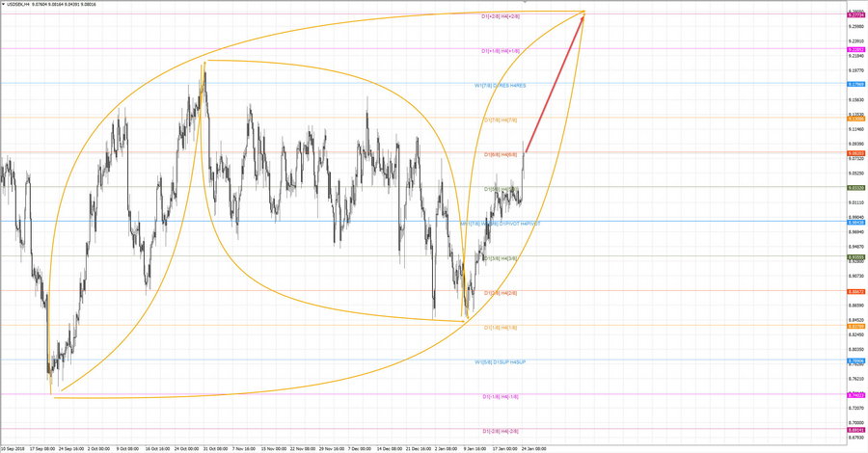Select the D1[+2/8] H4[+2/8] level label
The width and height of the screenshot is (868, 453).
tap(501, 16)
